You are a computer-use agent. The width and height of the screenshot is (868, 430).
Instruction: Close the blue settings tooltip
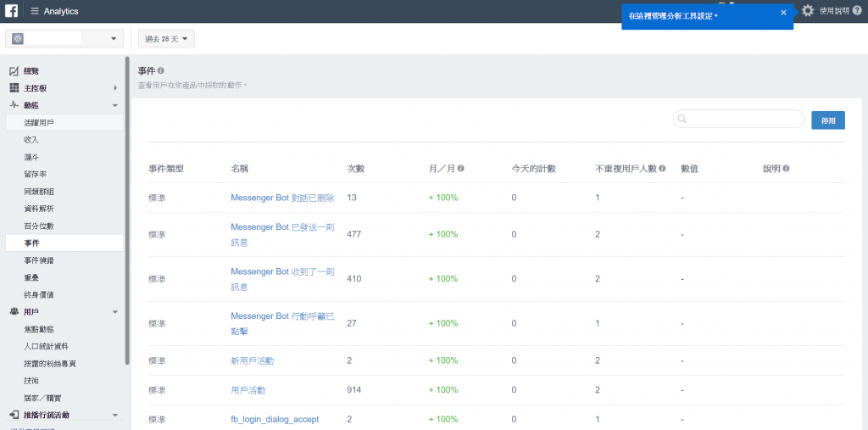(x=783, y=13)
